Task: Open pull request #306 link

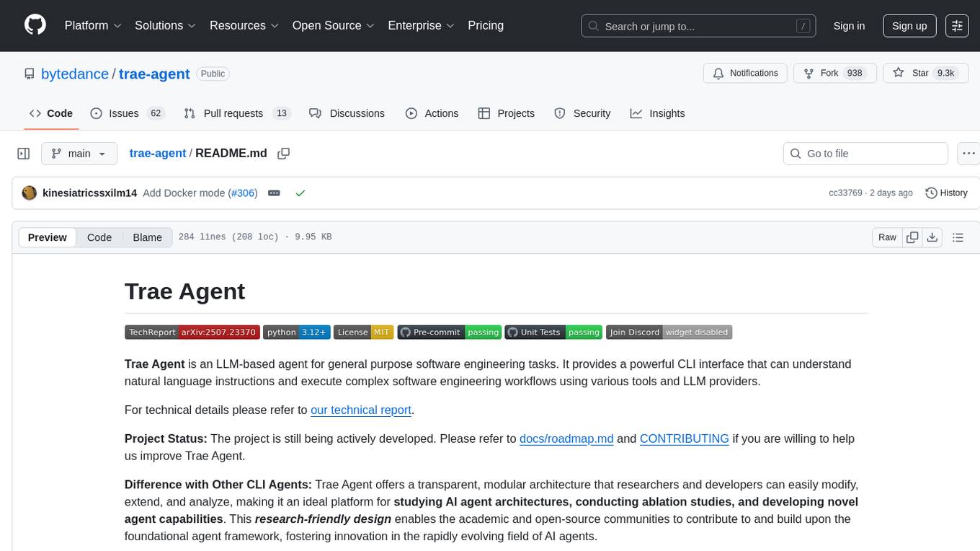Action: 242,193
